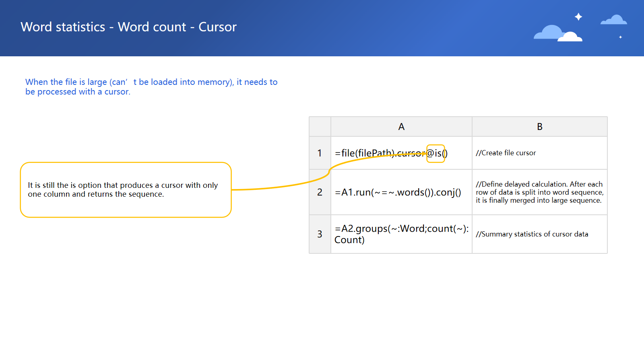Select the cell with the =A2.groups formula
The height and width of the screenshot is (362, 644).
pyautogui.click(x=401, y=234)
